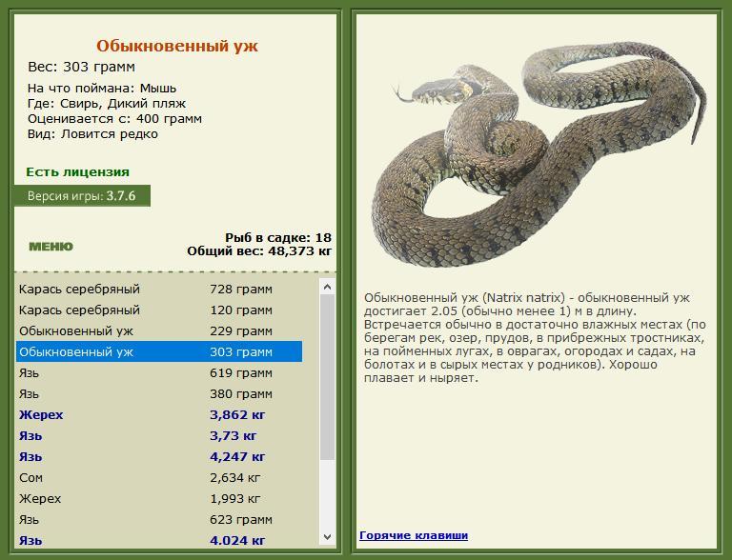
Task: Click the Версия игры: 3.7.6 banner
Action: (82, 195)
